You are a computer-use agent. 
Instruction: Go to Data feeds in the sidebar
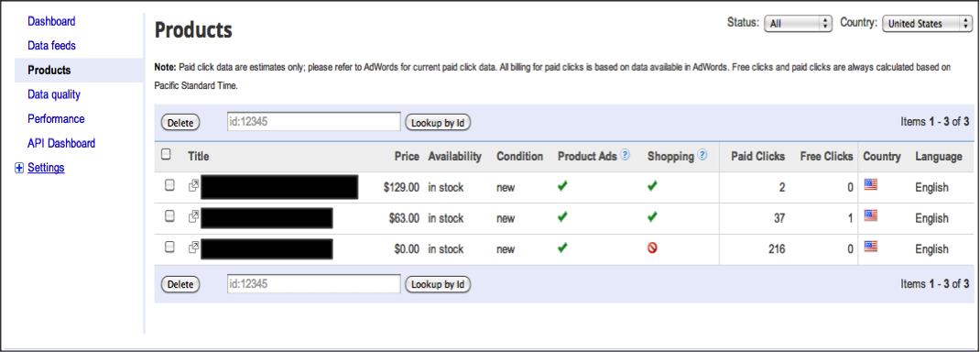click(x=52, y=46)
